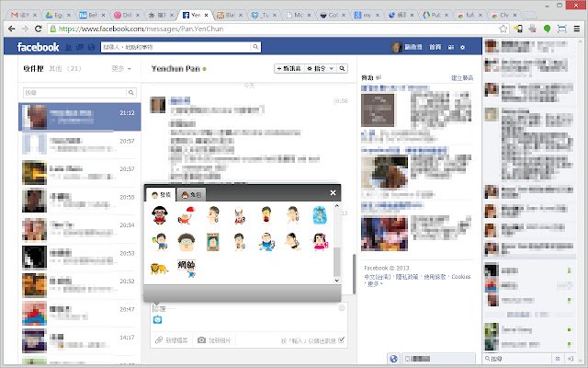The height and width of the screenshot is (368, 588).
Task: Toggle press-Enter-to-send checkbox
Action: pos(341,340)
